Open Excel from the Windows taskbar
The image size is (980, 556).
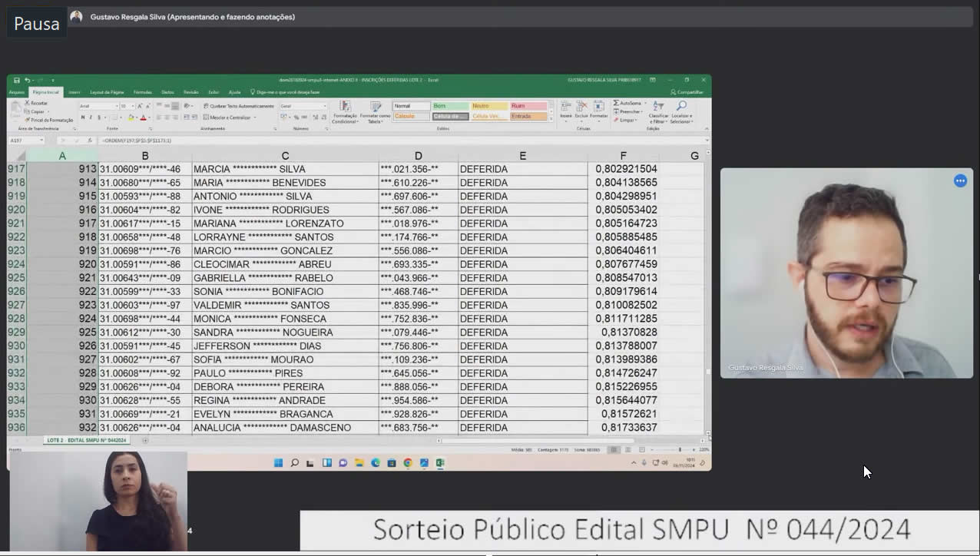(x=441, y=463)
